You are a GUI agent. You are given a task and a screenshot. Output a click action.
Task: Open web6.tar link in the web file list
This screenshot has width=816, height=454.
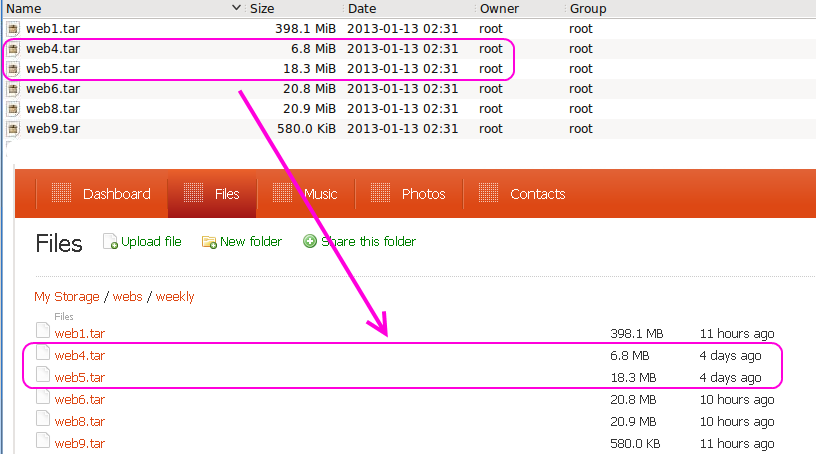[x=80, y=400]
